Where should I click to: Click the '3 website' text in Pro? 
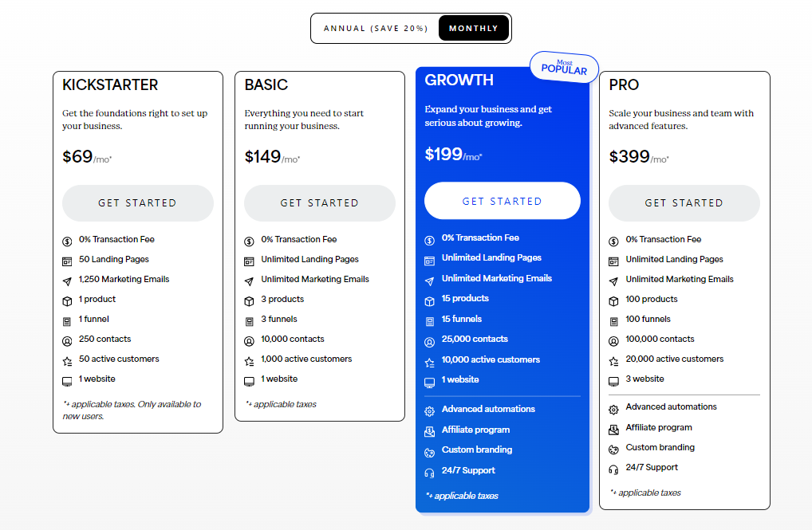tap(644, 379)
